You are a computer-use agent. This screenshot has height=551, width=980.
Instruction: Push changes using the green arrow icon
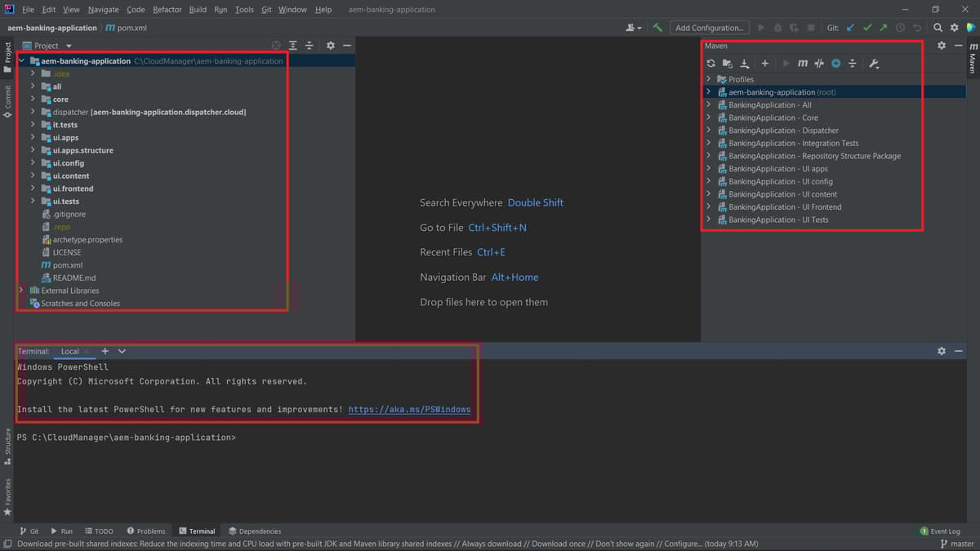coord(884,27)
